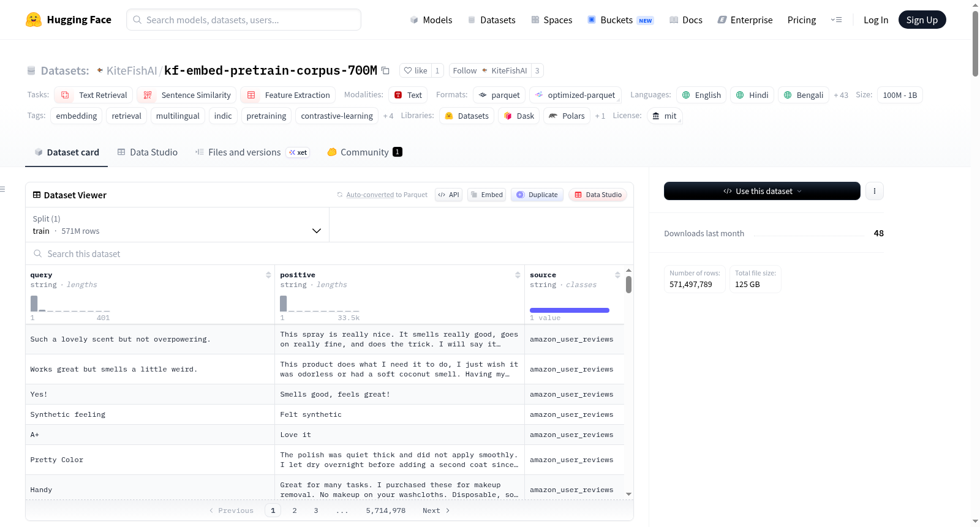This screenshot has height=527, width=980.
Task: Open the three-dot dataset options menu
Action: tap(875, 191)
